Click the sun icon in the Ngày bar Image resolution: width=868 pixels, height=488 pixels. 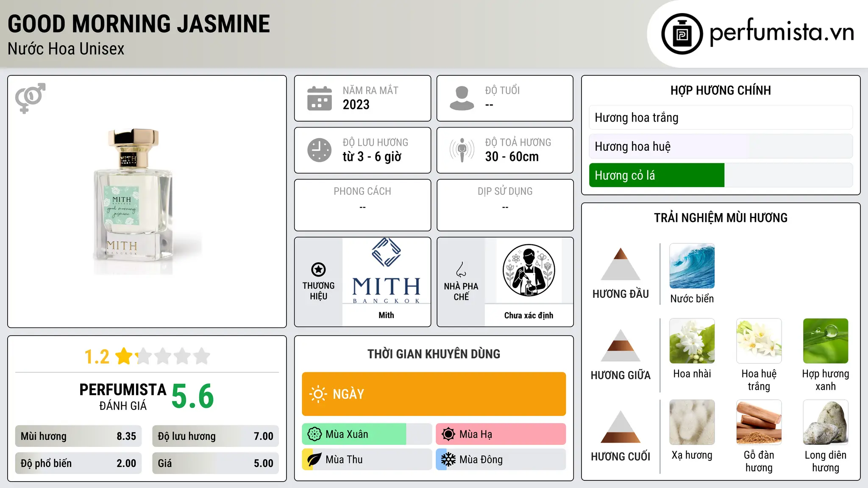[318, 394]
